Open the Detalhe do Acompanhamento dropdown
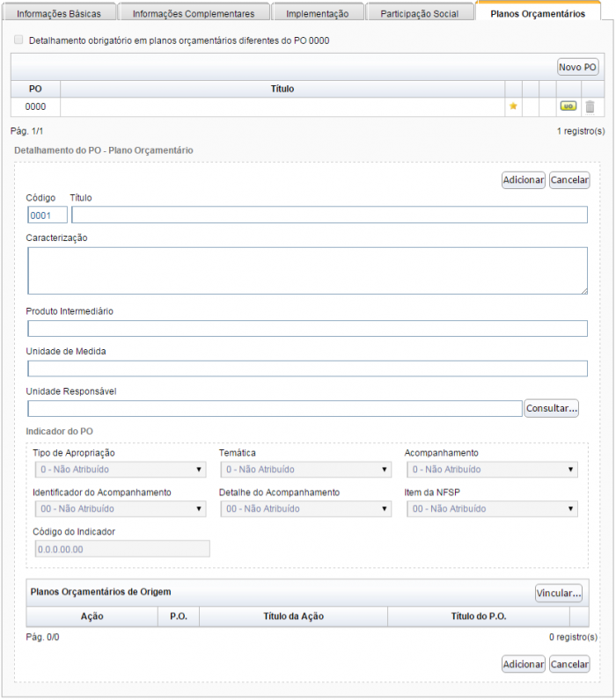Screen dimensions: 616x700 (305, 508)
